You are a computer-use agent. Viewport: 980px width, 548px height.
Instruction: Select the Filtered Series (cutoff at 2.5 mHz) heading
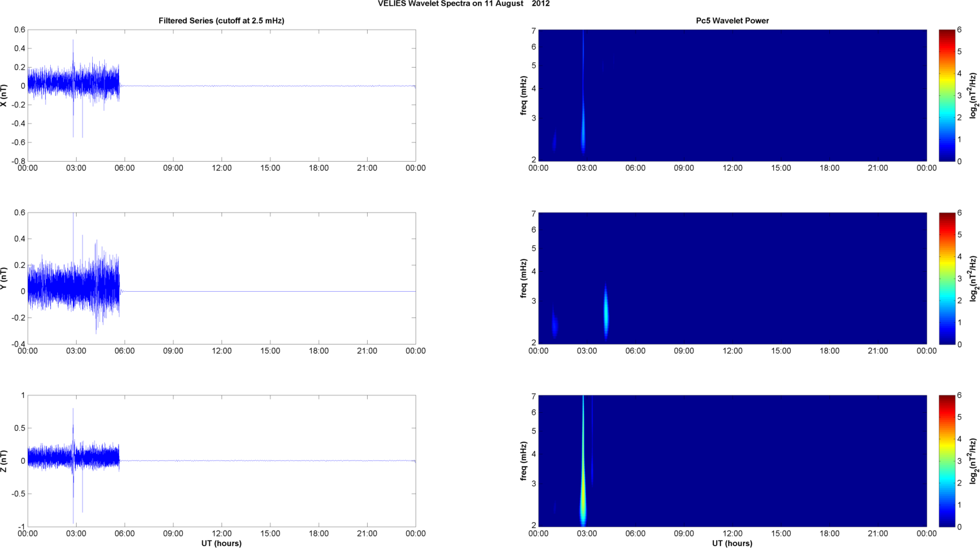[221, 21]
